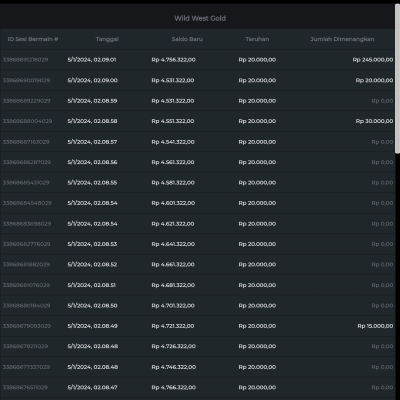The width and height of the screenshot is (400, 400).
Task: Click Taruhan amount in the 02.09.01 row
Action: (x=257, y=60)
